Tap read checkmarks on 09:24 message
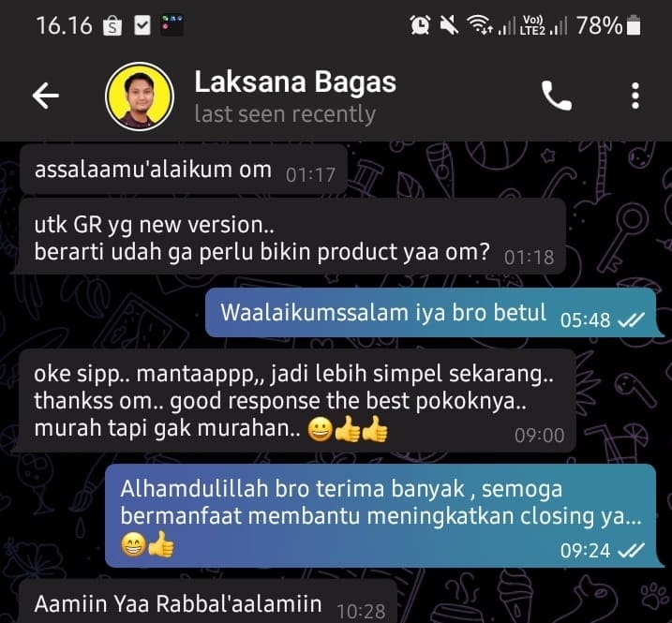672x623 pixels. point(631,550)
